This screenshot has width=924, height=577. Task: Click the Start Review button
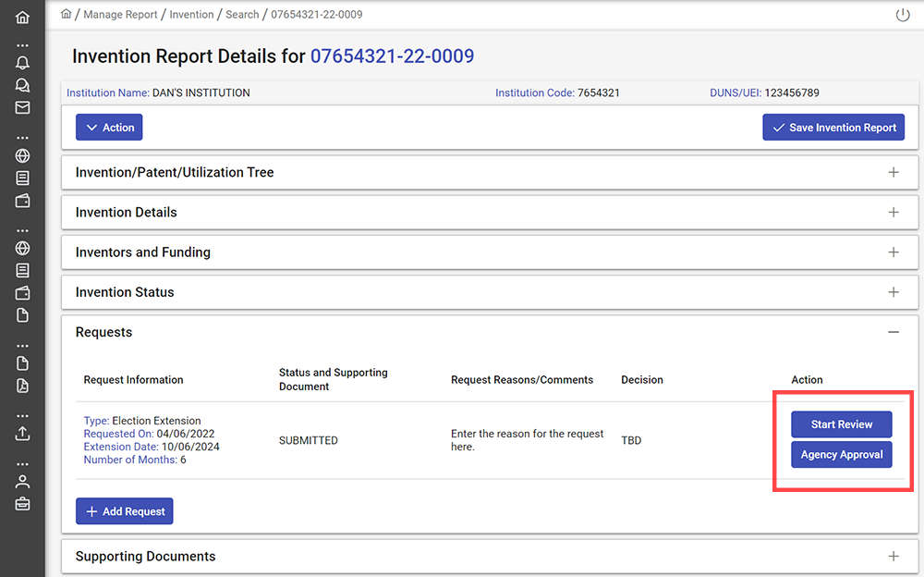pyautogui.click(x=842, y=424)
